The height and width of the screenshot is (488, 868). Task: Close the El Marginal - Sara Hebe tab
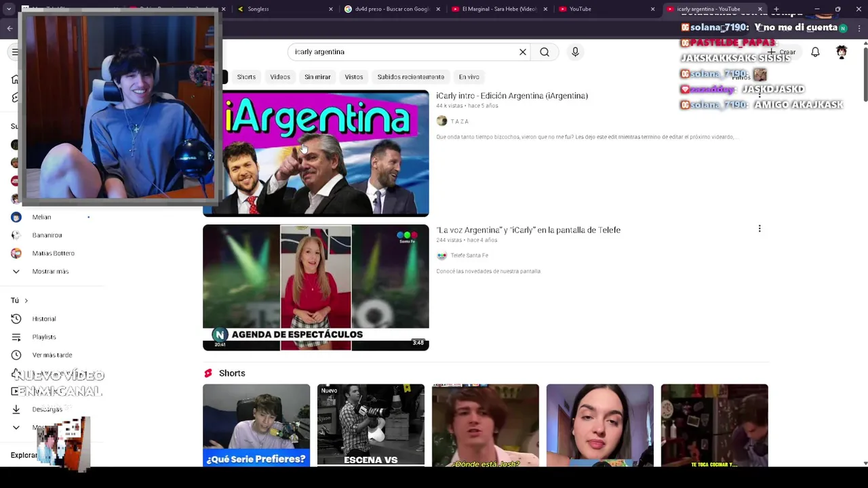pyautogui.click(x=545, y=9)
